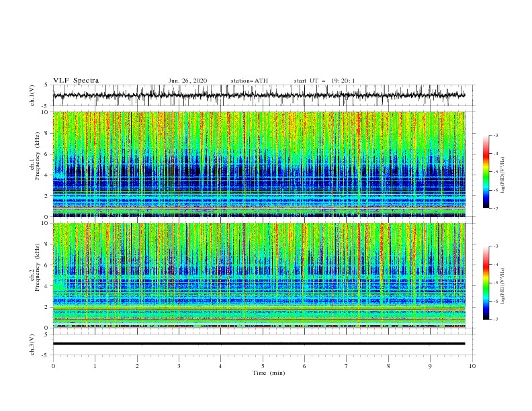Screen dimensions: 532x411
Task: Click the "6" kHz tick on ch.2 spectrogram axis
Action: pos(46,265)
